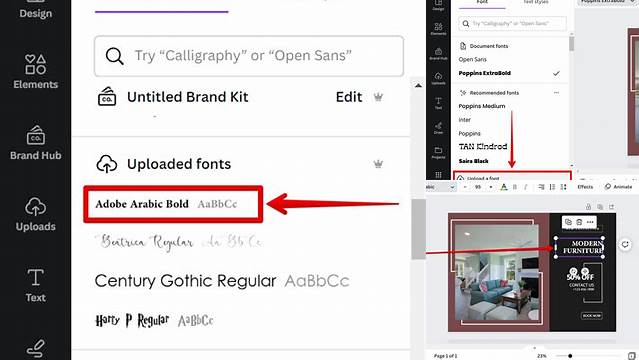Choose Inter in recommended fonts
639x360 pixels.
(x=465, y=120)
